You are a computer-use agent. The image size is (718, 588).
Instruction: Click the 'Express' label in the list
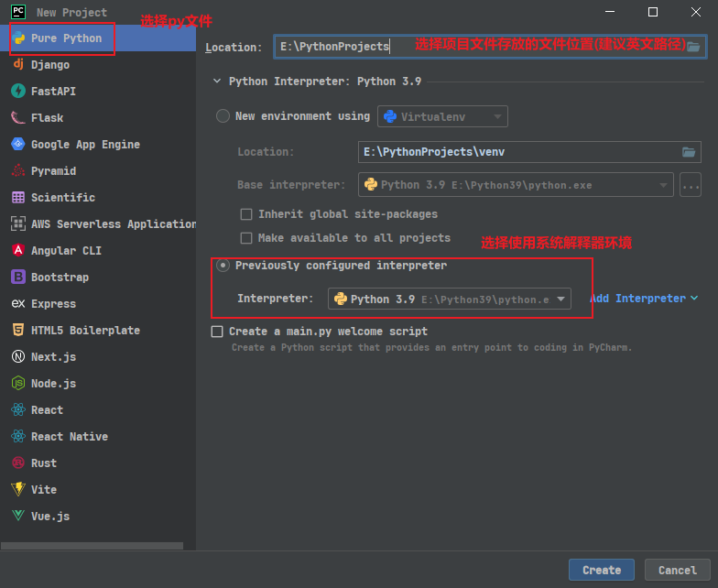coord(53,304)
